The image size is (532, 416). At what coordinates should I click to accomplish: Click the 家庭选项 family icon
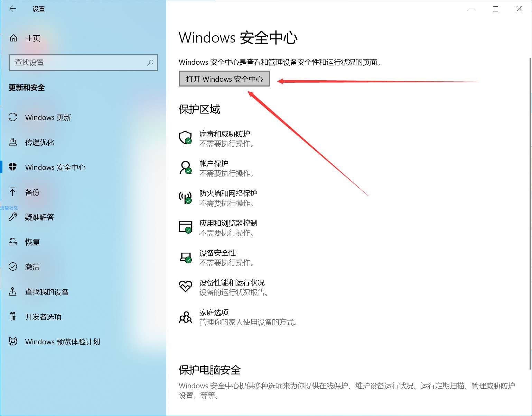(x=185, y=317)
